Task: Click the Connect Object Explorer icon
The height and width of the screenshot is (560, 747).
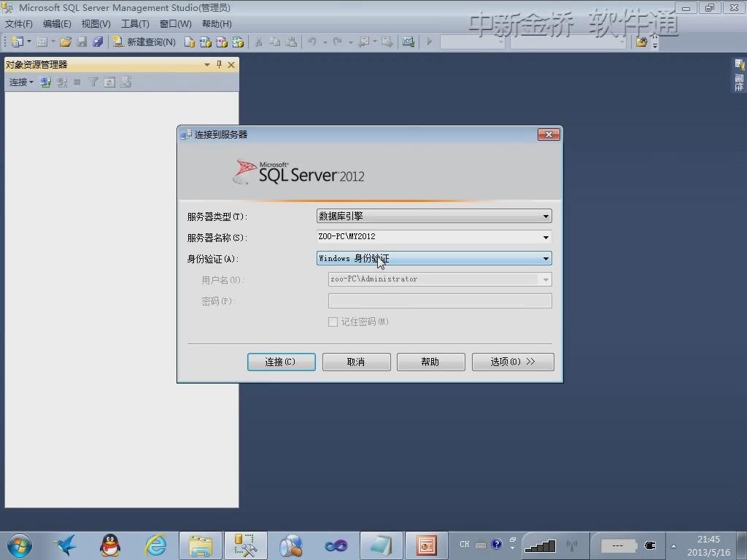Action: [46, 82]
